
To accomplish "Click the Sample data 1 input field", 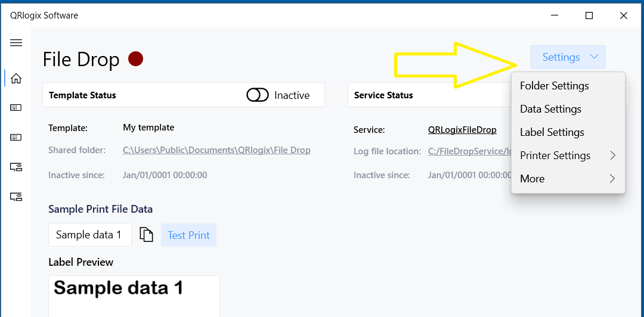I will [90, 235].
